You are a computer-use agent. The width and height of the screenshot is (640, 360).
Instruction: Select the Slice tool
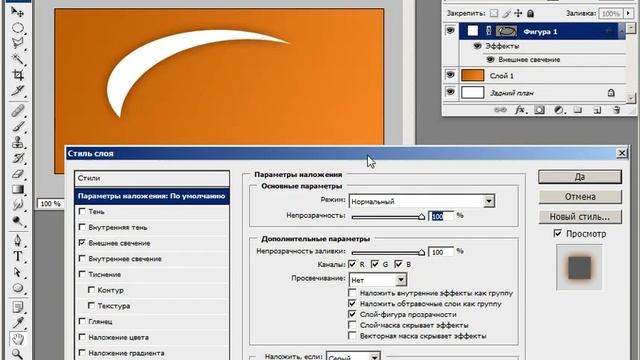coord(18,91)
